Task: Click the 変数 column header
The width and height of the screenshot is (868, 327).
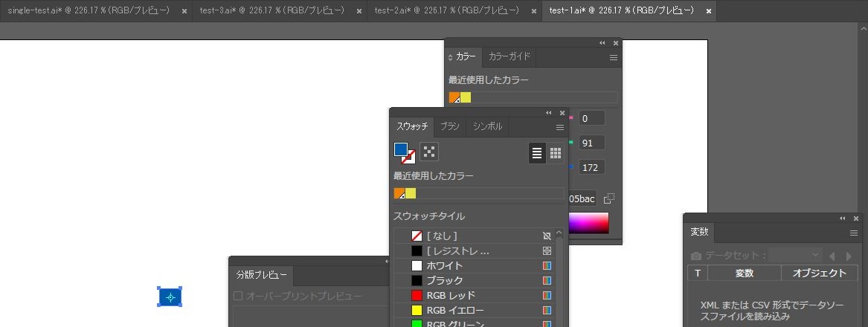Action: pyautogui.click(x=745, y=273)
